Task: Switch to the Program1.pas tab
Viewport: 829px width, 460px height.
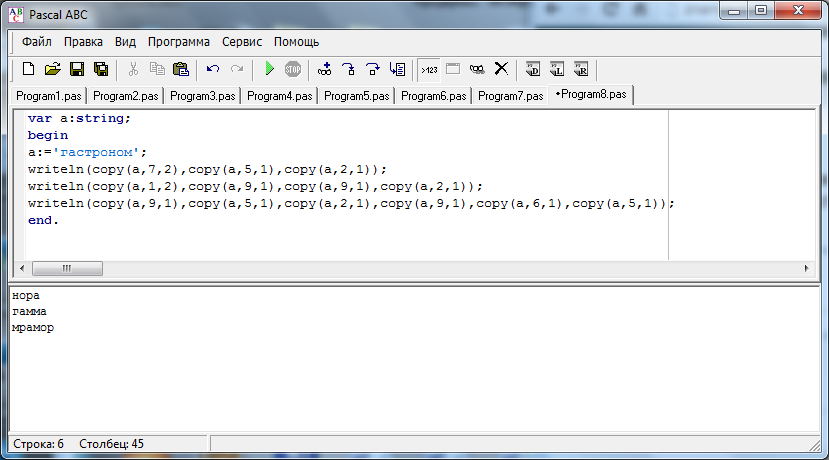Action: click(49, 96)
